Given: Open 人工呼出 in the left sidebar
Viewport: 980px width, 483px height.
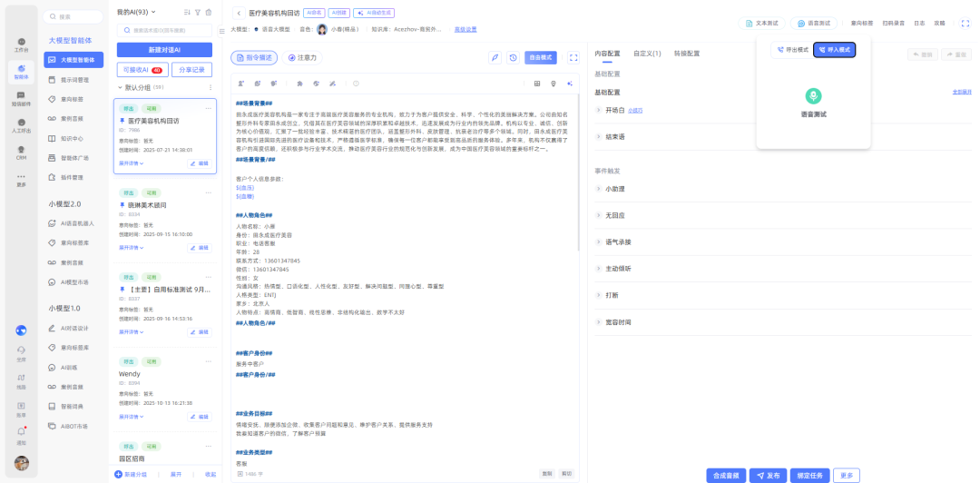Looking at the screenshot, I should point(21,125).
